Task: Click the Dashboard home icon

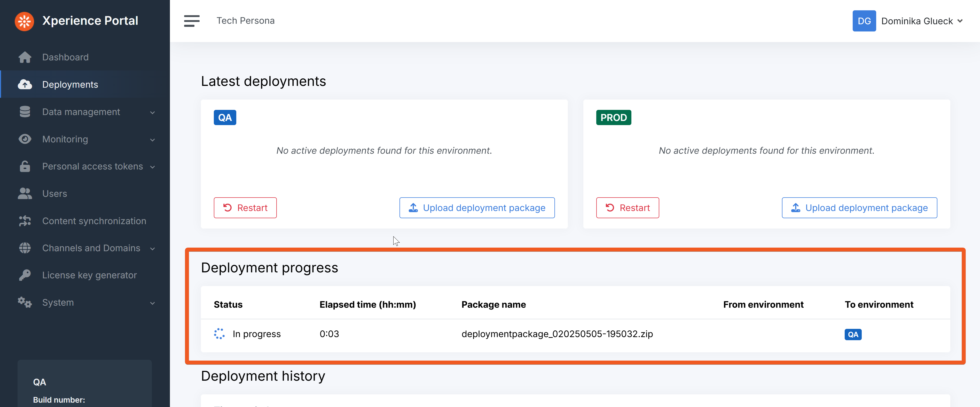Action: click(x=25, y=57)
